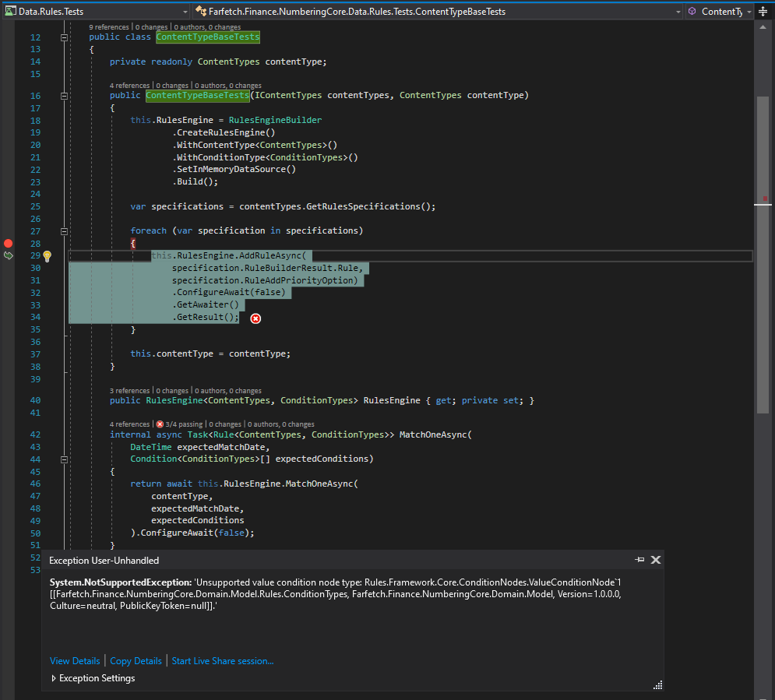Image resolution: width=775 pixels, height=700 pixels.
Task: Open the '3 references' CodeLens above RulesEngine property
Action: 129,391
